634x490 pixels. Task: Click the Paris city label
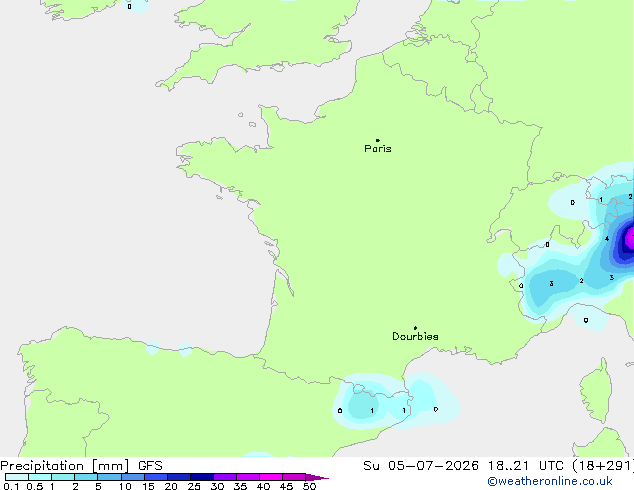pos(378,148)
